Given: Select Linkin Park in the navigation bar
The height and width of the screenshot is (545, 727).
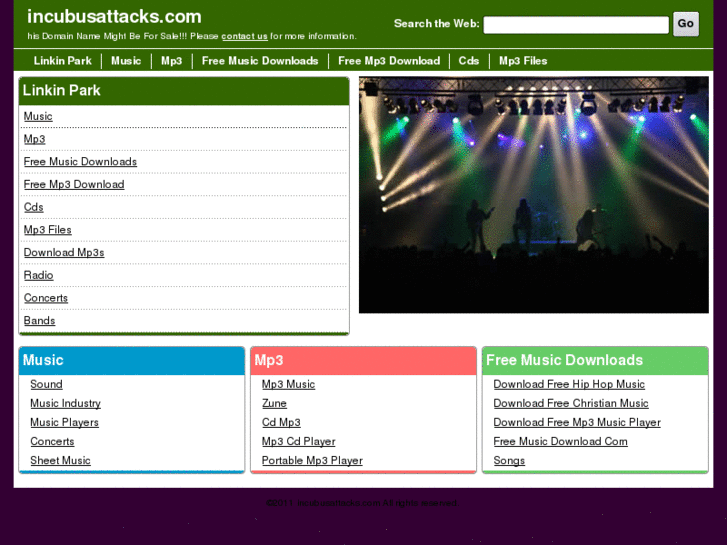Looking at the screenshot, I should 63,61.
